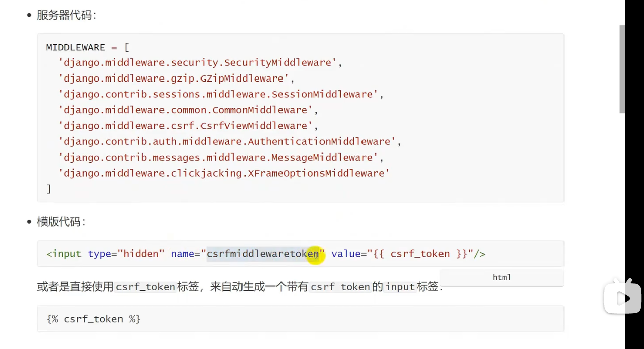The image size is (644, 349).
Task: Click the CommonMiddleware code line
Action: [x=188, y=110]
